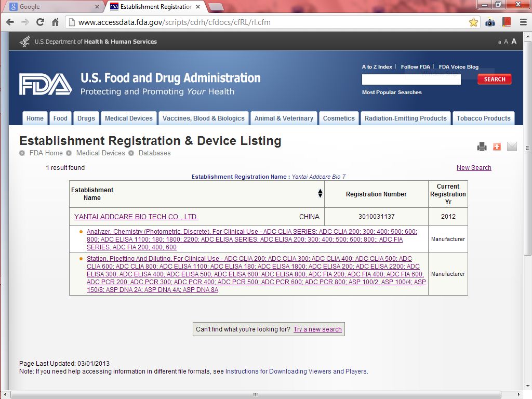The height and width of the screenshot is (399, 532).
Task: Open the Medical Devices navigation tab
Action: [x=129, y=118]
